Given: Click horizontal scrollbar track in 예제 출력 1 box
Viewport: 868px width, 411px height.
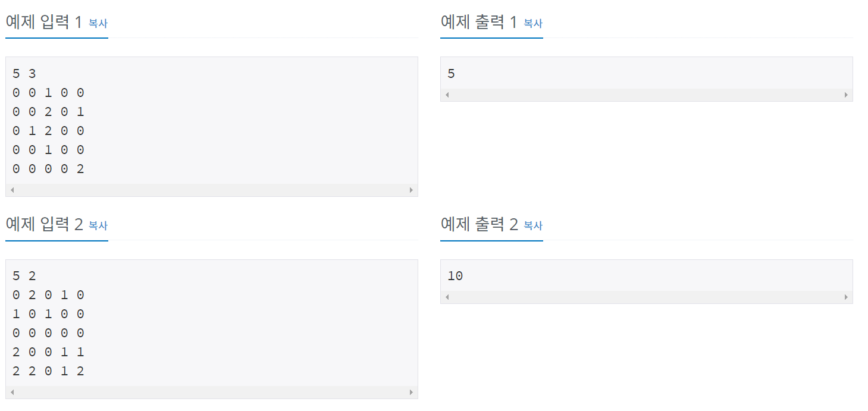Looking at the screenshot, I should [646, 95].
